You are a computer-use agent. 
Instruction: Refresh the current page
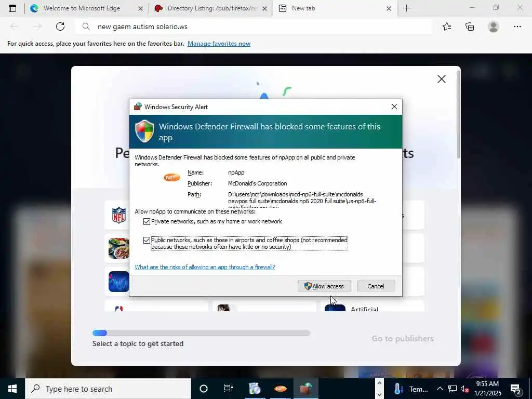tap(60, 26)
